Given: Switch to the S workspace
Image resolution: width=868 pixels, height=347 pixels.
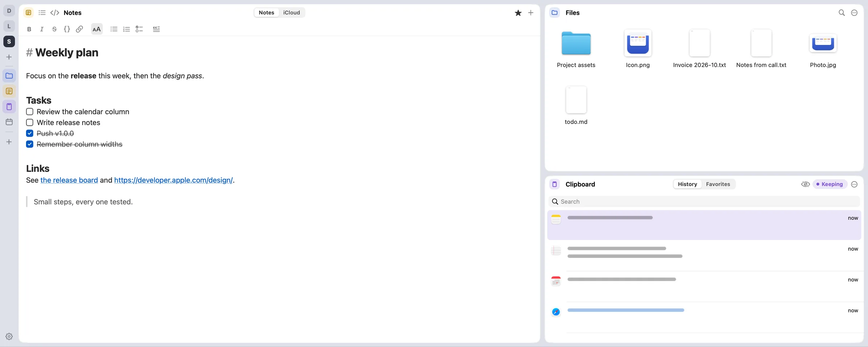Looking at the screenshot, I should pos(9,42).
